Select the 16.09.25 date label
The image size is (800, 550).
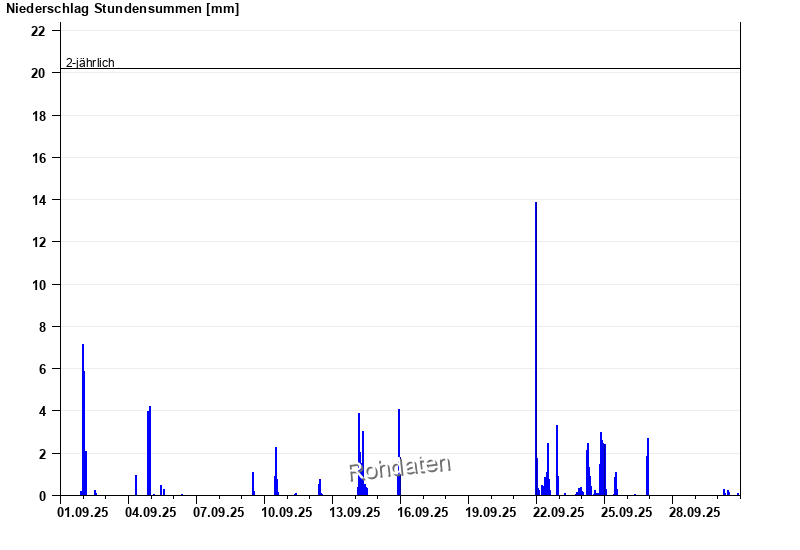point(423,512)
